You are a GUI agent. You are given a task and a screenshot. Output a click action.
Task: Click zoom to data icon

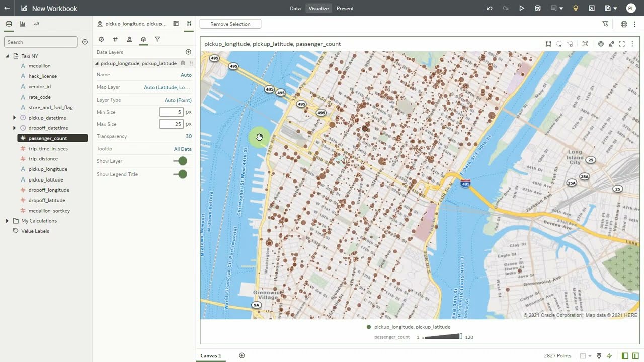[x=585, y=44]
